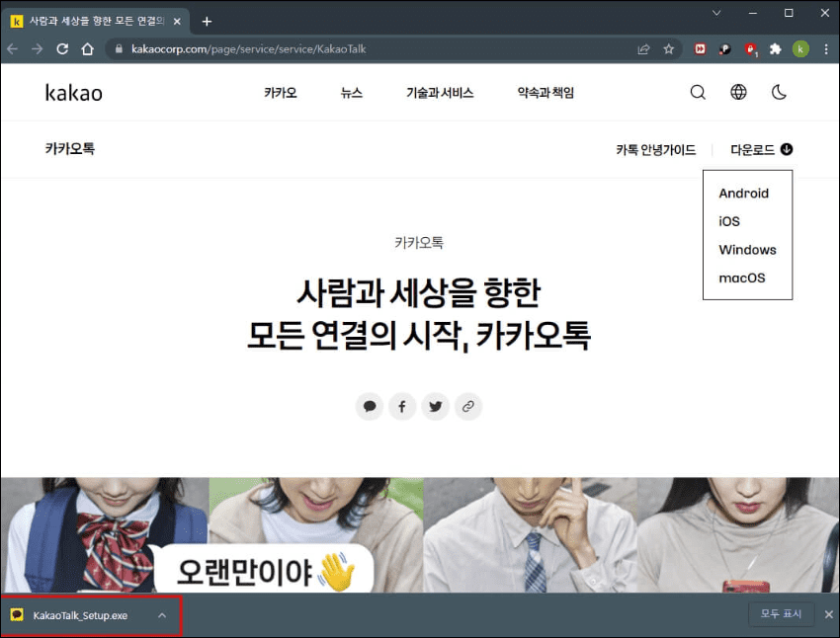840x638 pixels.
Task: Click 모두 표시 show all downloads
Action: [781, 614]
